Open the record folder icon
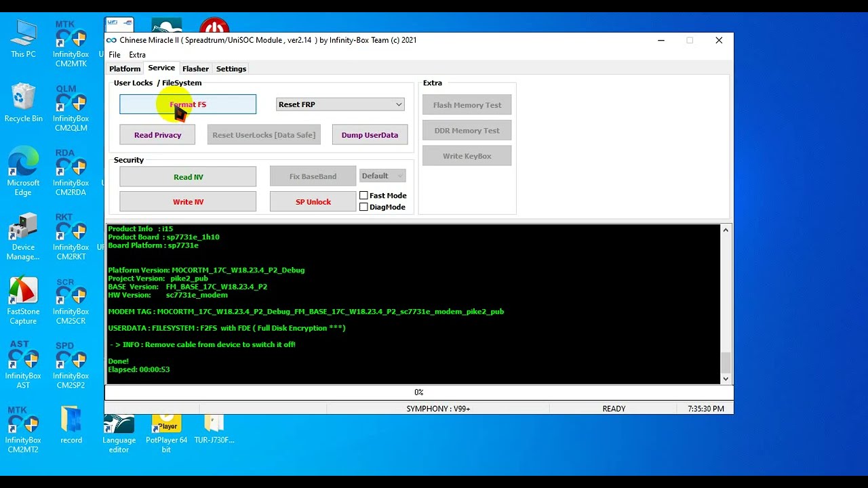This screenshot has width=868, height=488. click(71, 426)
